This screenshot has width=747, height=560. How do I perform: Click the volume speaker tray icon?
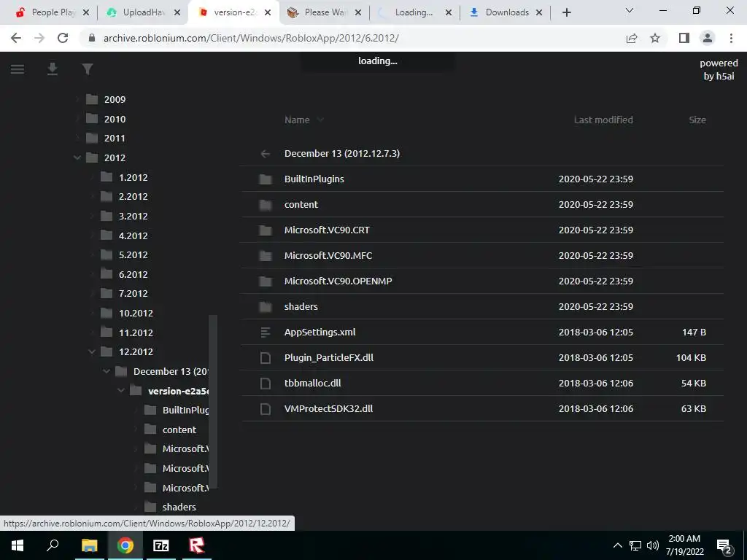pyautogui.click(x=653, y=545)
